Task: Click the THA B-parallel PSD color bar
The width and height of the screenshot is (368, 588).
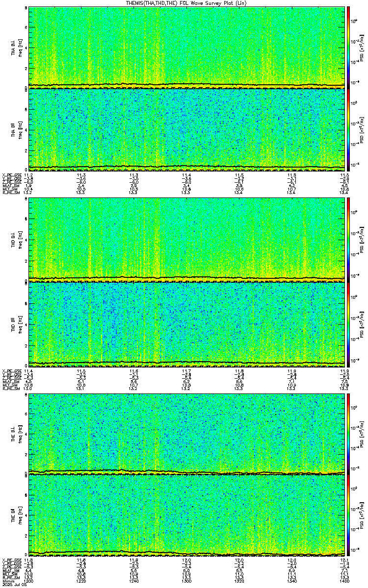Action: (x=348, y=129)
